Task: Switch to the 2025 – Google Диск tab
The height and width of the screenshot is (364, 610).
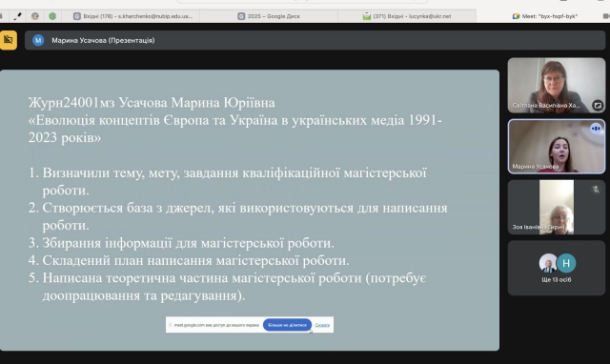Action: click(x=269, y=16)
